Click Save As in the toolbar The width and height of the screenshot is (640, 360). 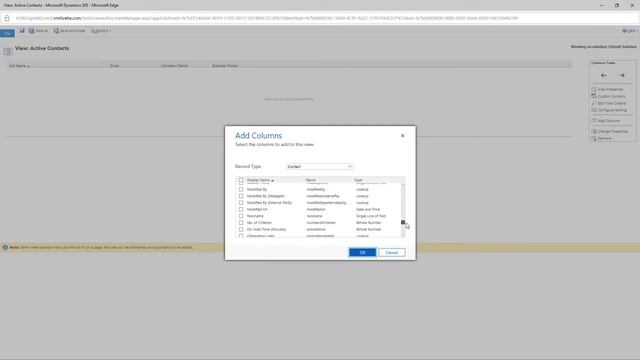click(38, 31)
